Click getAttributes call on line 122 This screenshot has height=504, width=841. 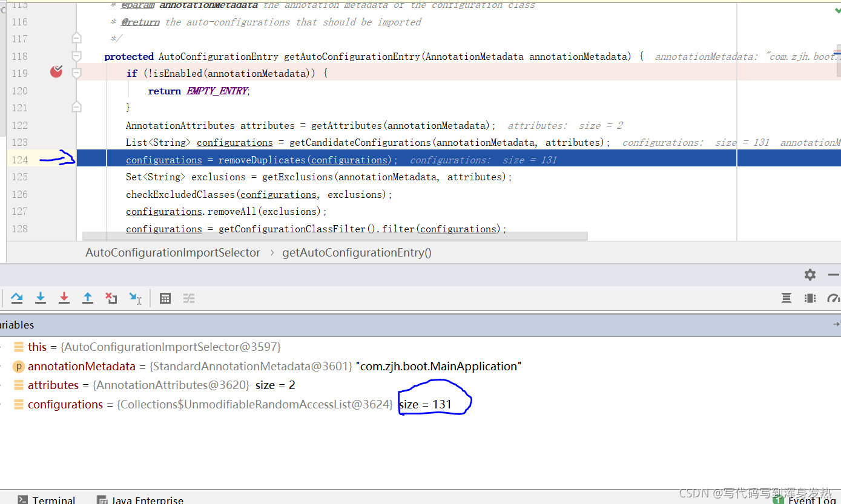tap(347, 125)
